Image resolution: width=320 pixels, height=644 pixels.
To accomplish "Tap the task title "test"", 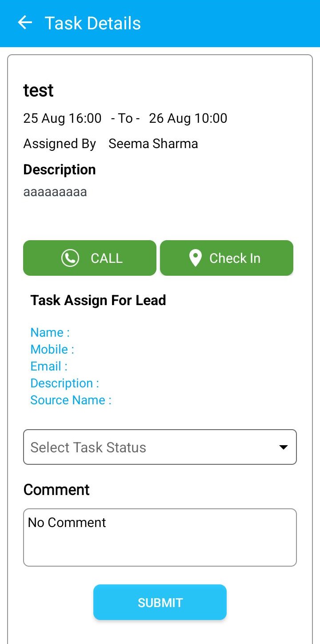I will click(38, 90).
